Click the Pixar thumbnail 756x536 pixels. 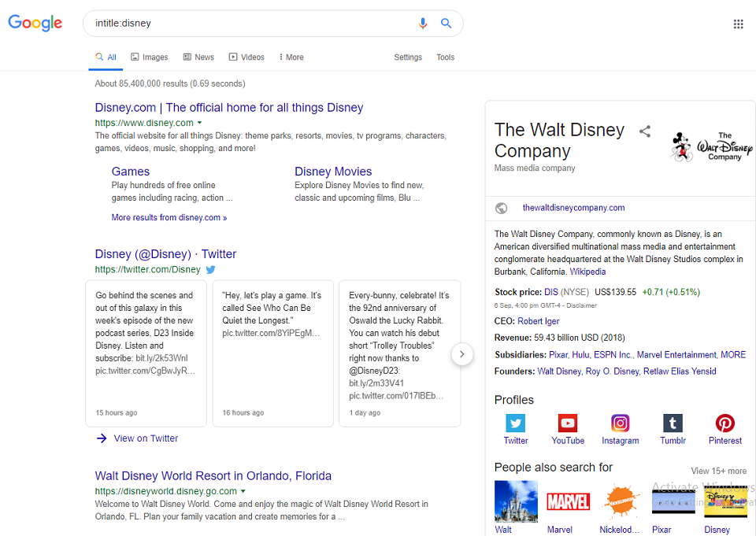tap(673, 501)
